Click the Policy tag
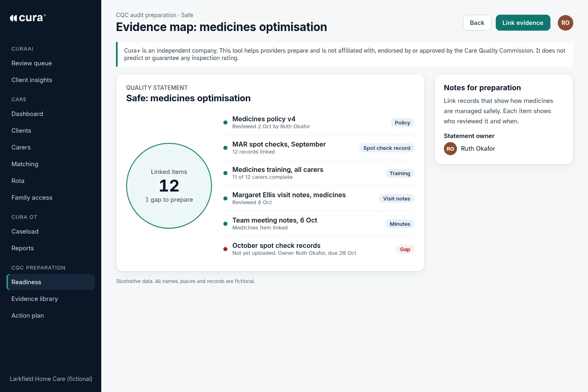This screenshot has width=588, height=392. (x=403, y=123)
